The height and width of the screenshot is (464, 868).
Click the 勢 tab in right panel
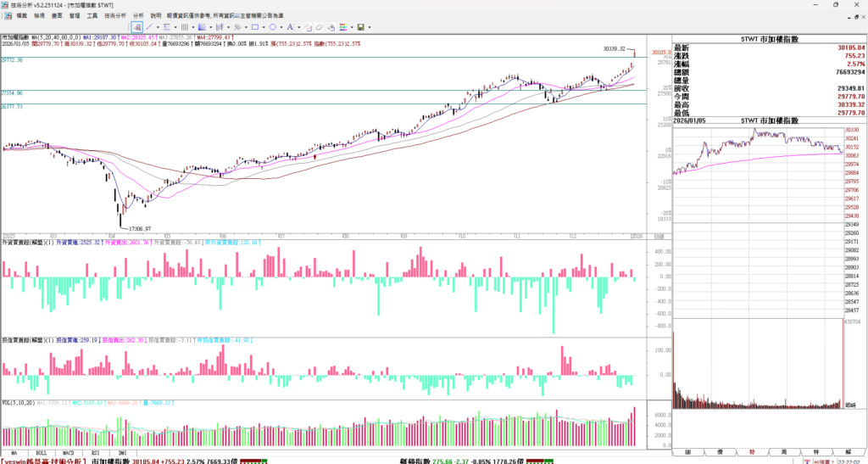[x=751, y=454]
